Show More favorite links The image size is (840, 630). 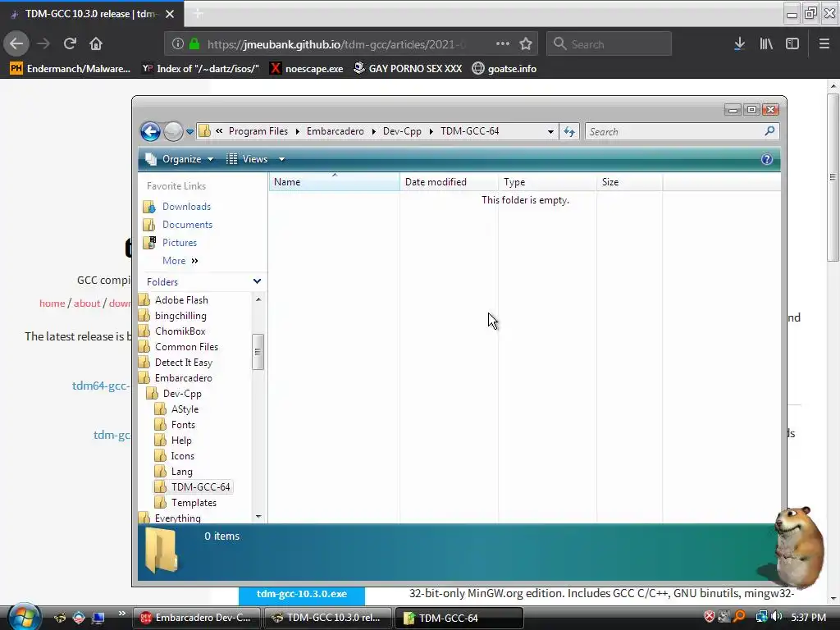click(x=180, y=261)
